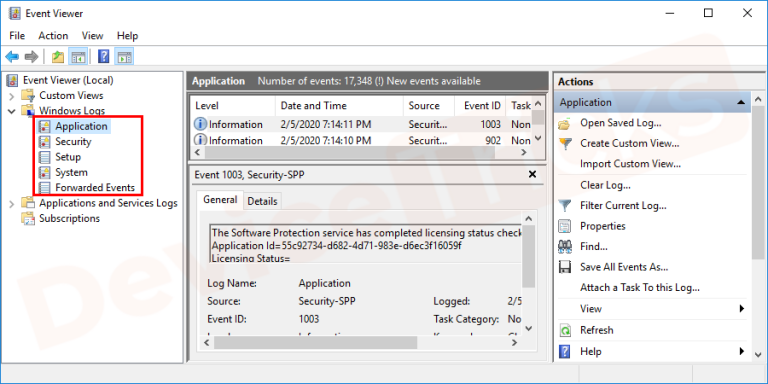Image resolution: width=768 pixels, height=384 pixels.
Task: Click the Forward arrow toolbar icon
Action: [x=31, y=57]
